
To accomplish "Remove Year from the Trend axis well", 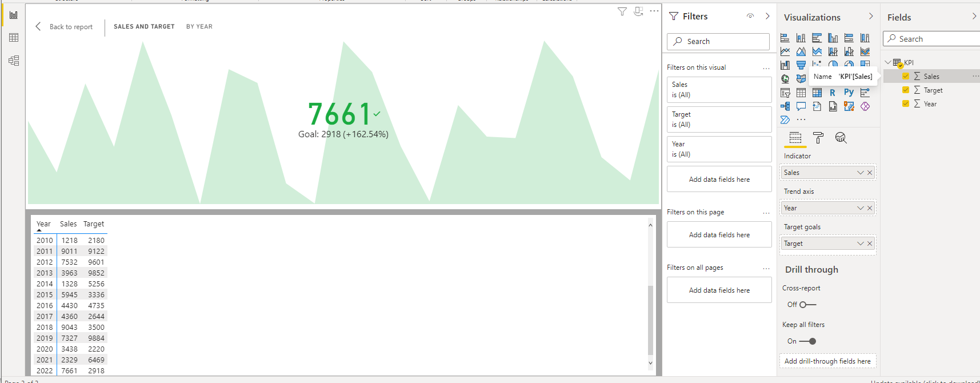I will [870, 208].
